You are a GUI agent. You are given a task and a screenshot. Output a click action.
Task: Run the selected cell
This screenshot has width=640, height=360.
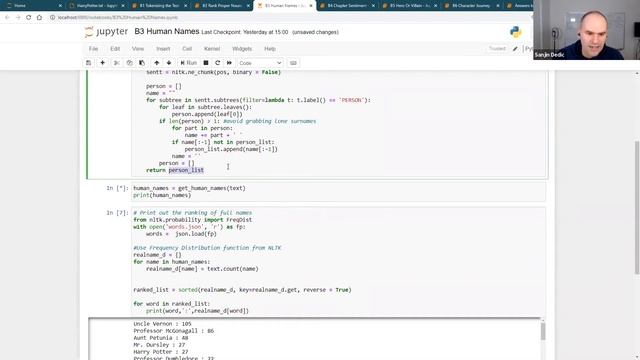coord(189,63)
